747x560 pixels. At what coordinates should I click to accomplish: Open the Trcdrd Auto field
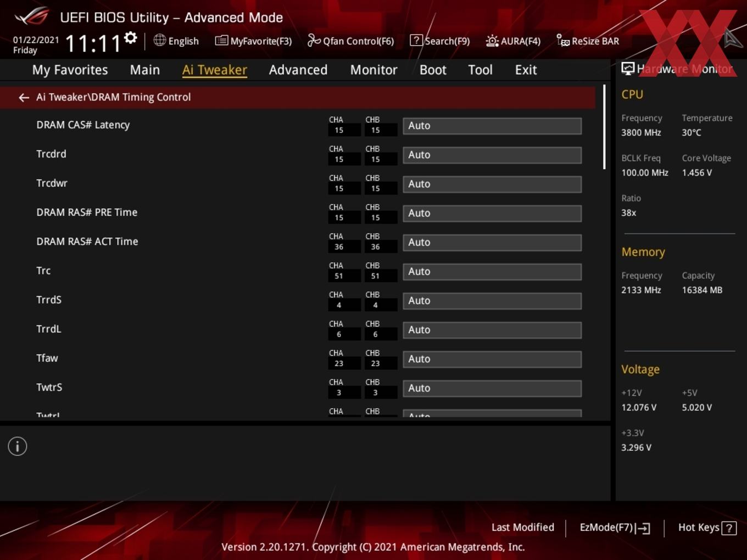tap(492, 155)
